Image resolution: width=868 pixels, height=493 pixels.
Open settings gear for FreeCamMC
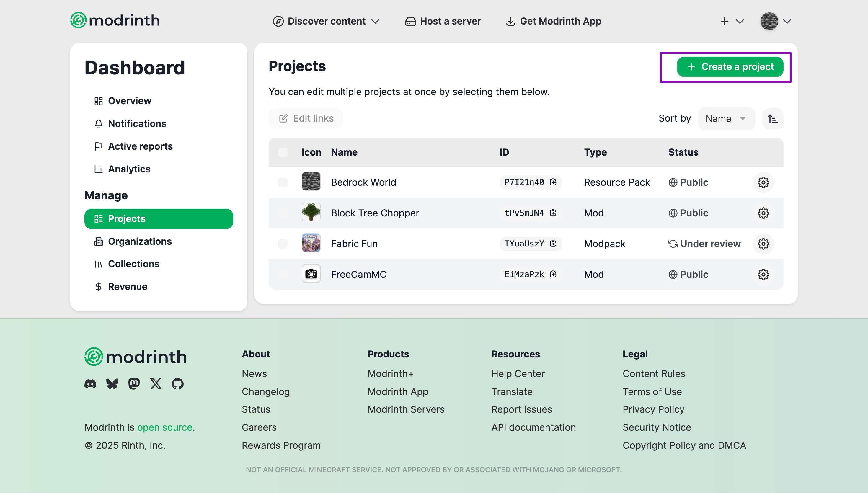pyautogui.click(x=763, y=274)
